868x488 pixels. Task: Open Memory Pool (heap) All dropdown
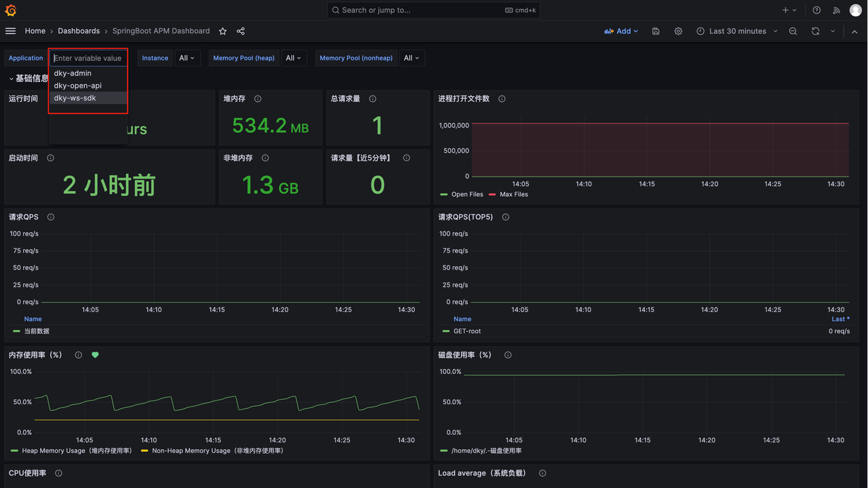293,58
